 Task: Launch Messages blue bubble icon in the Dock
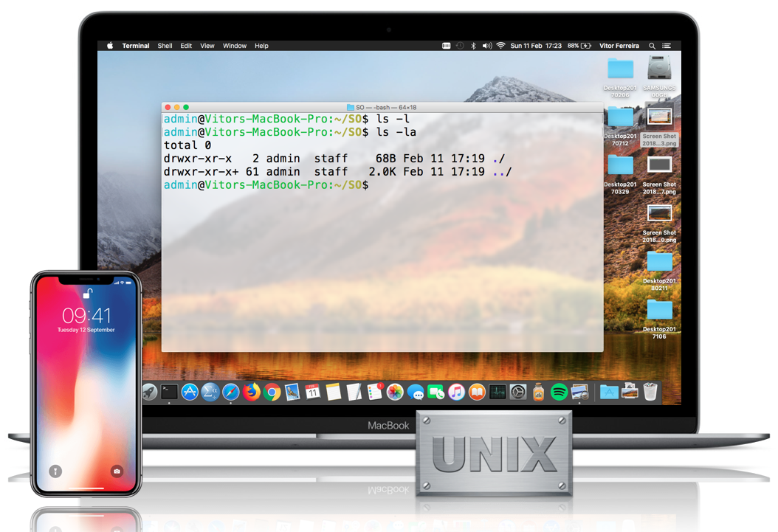pyautogui.click(x=416, y=393)
